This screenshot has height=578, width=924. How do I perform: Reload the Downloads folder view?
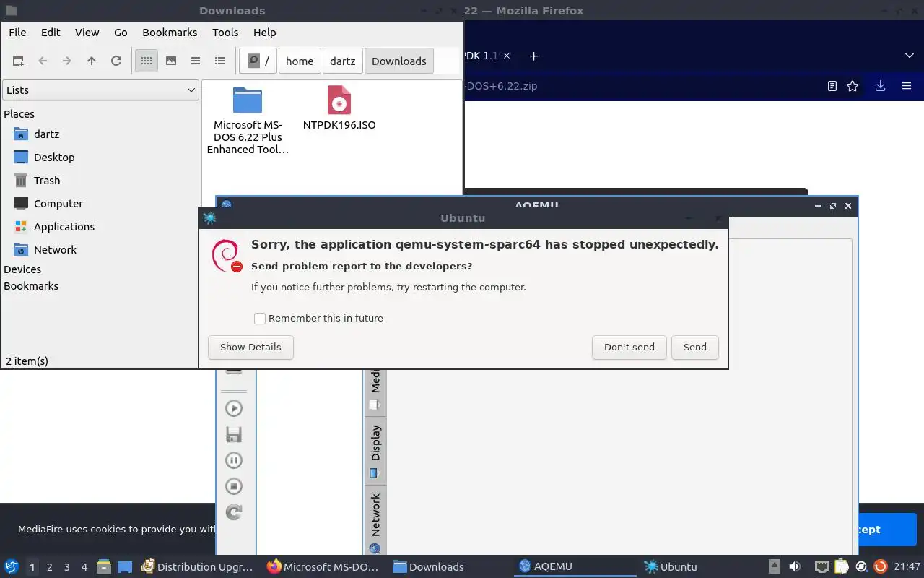(116, 61)
